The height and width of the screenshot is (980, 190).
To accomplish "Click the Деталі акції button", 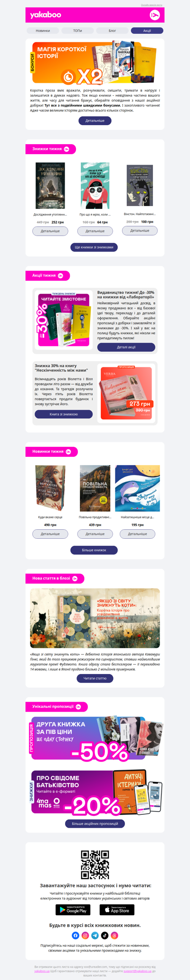I will pos(126,347).
